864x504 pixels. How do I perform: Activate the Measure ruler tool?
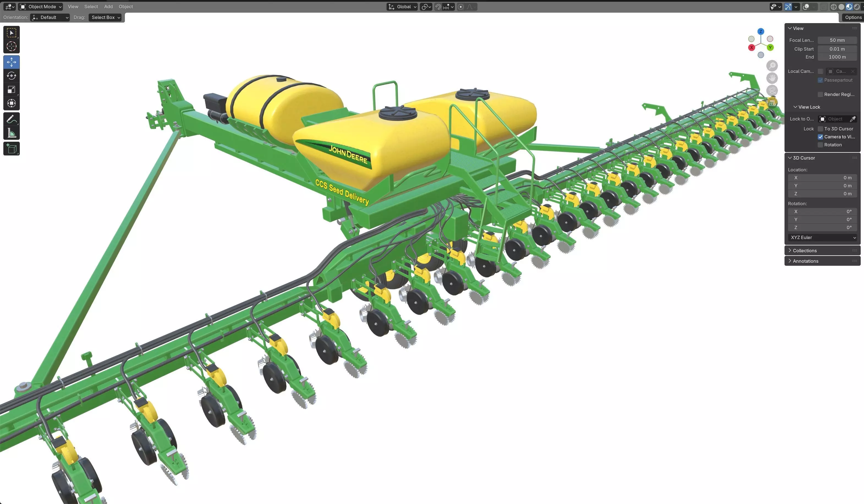pos(11,133)
